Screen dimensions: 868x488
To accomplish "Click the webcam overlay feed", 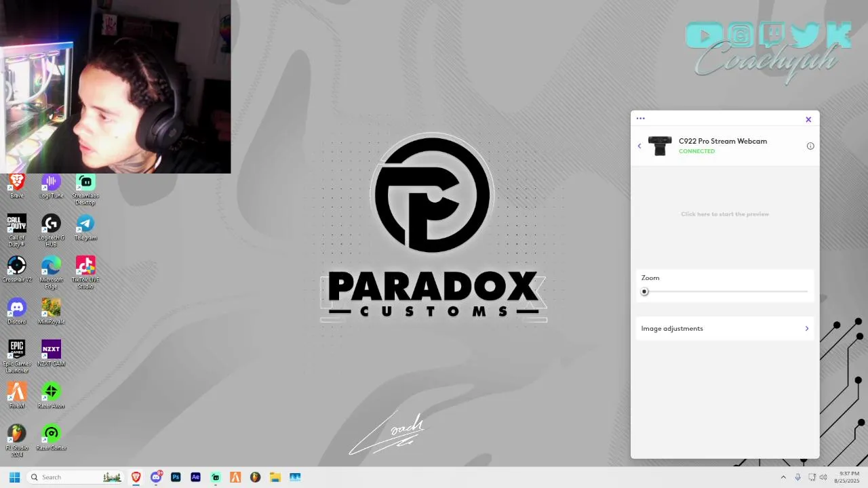I will coord(115,87).
